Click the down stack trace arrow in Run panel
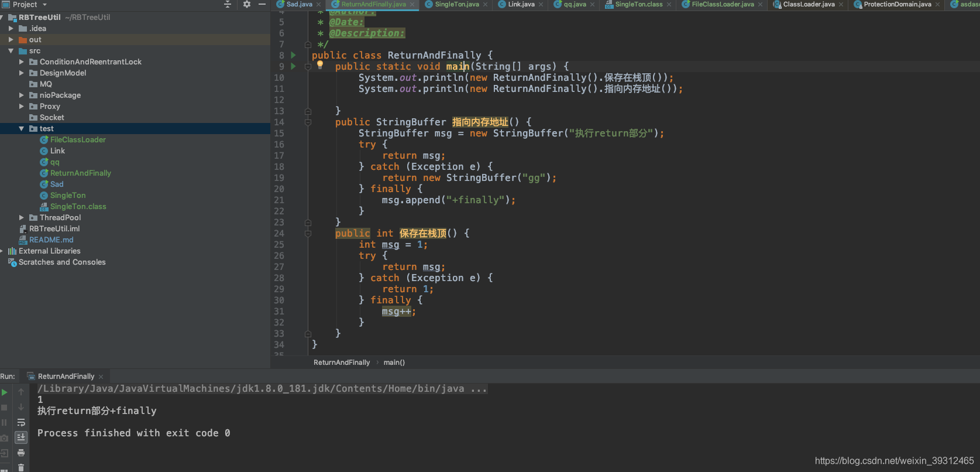The width and height of the screenshot is (980, 472). click(x=21, y=407)
